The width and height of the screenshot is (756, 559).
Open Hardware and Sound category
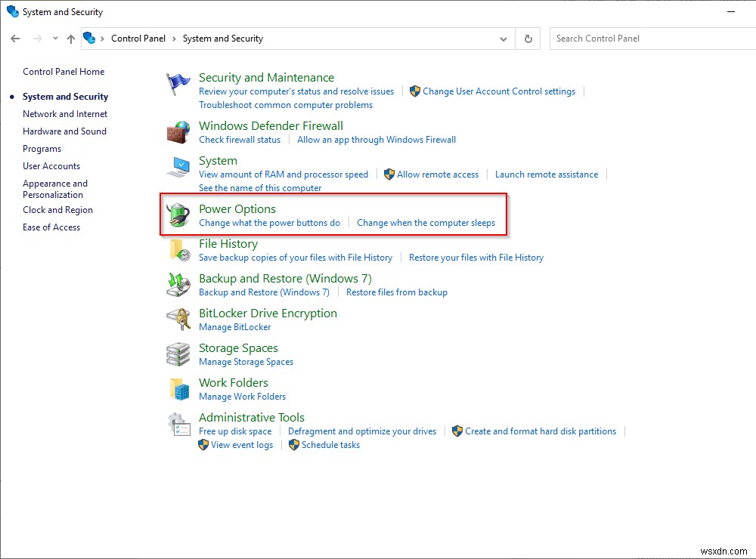[x=64, y=131]
